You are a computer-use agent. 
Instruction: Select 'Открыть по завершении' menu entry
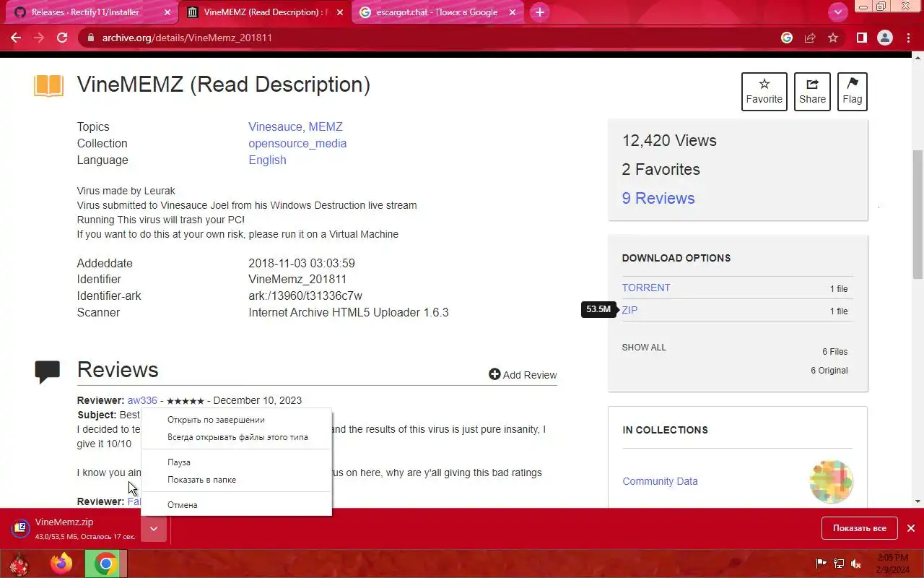(236, 420)
